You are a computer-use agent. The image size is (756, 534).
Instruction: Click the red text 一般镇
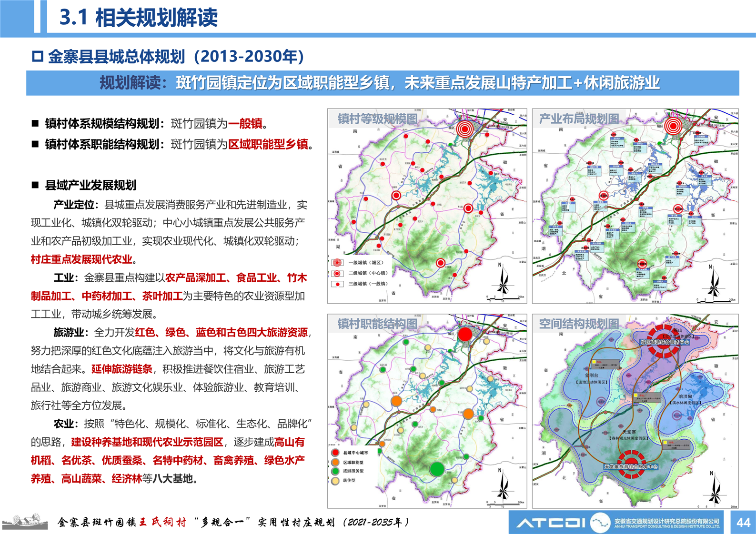coord(245,124)
